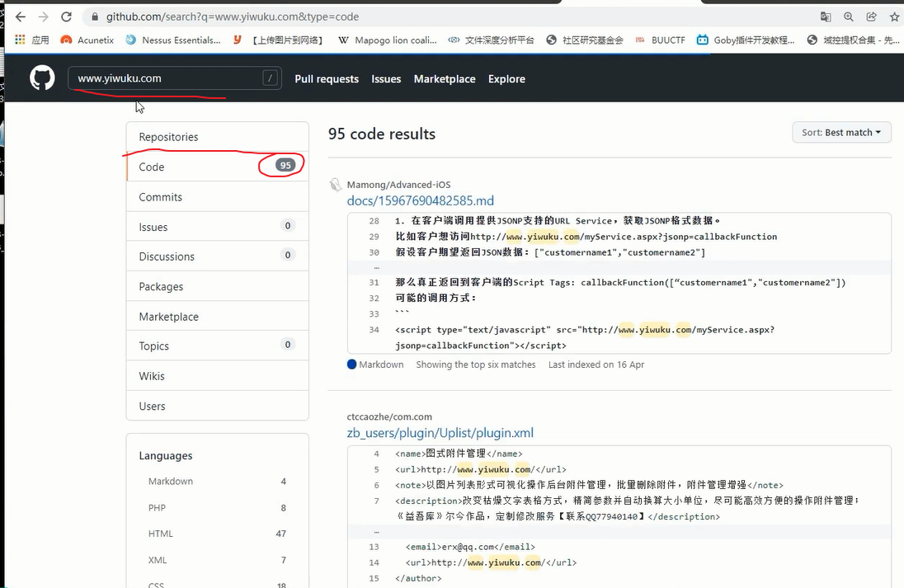
Task: Open zb_users/plugin/Uplist/plugin.xml file link
Action: click(x=440, y=432)
